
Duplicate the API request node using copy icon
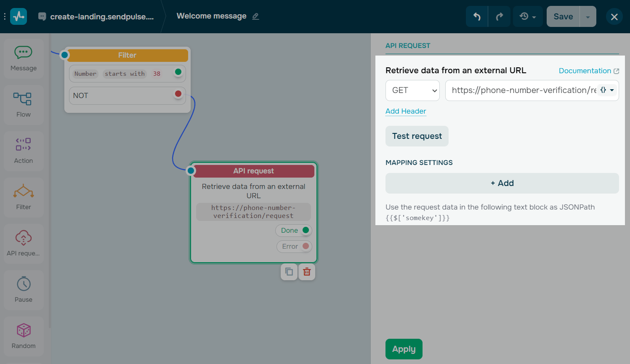[x=289, y=272]
